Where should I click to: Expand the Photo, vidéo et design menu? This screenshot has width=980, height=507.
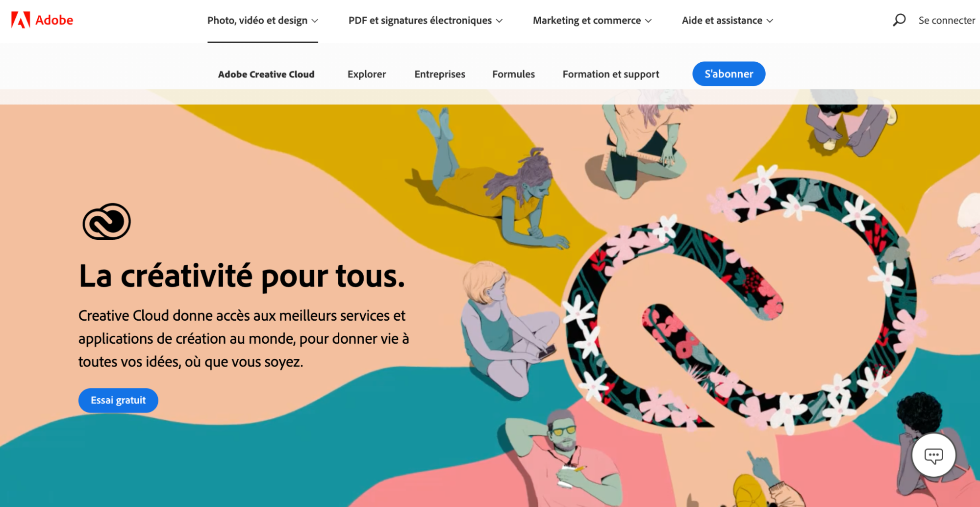pyautogui.click(x=263, y=21)
